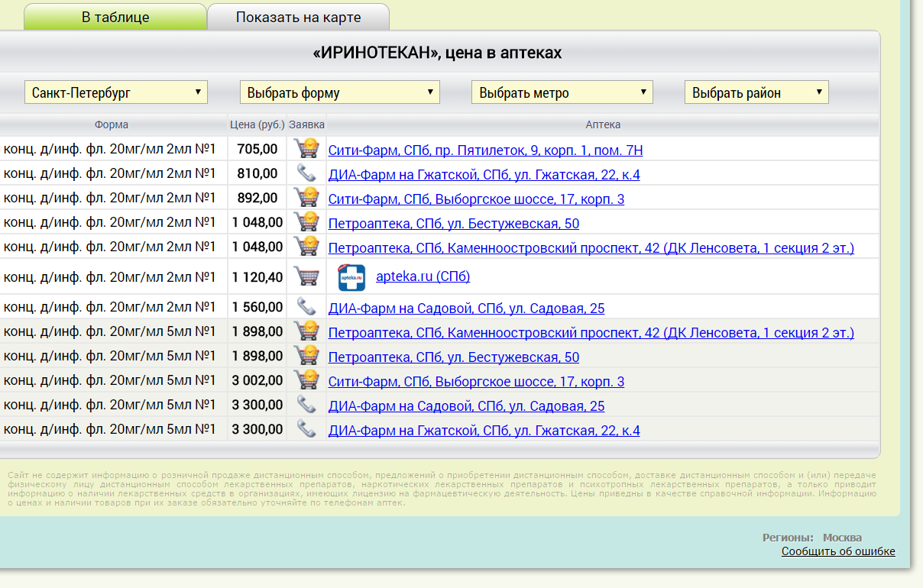923x588 pixels.
Task: Click cart icon for 705,00 Сити-Фарм row
Action: (306, 148)
